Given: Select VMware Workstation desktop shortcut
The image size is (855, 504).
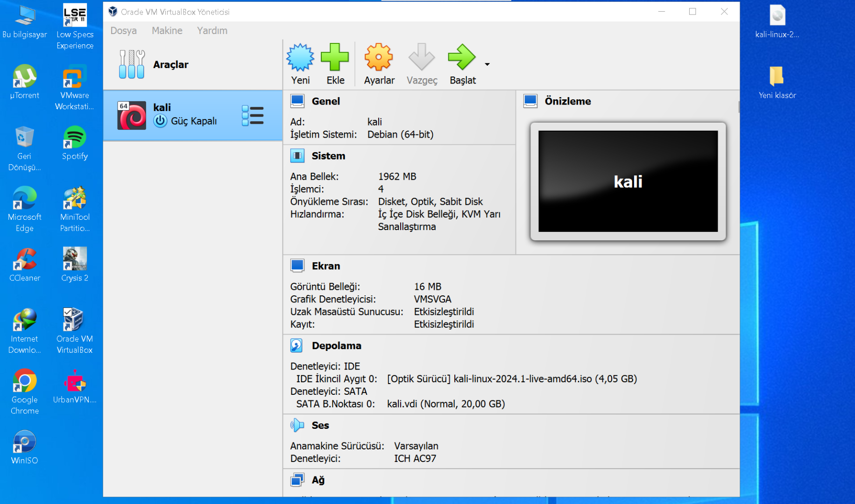Looking at the screenshot, I should pyautogui.click(x=75, y=88).
